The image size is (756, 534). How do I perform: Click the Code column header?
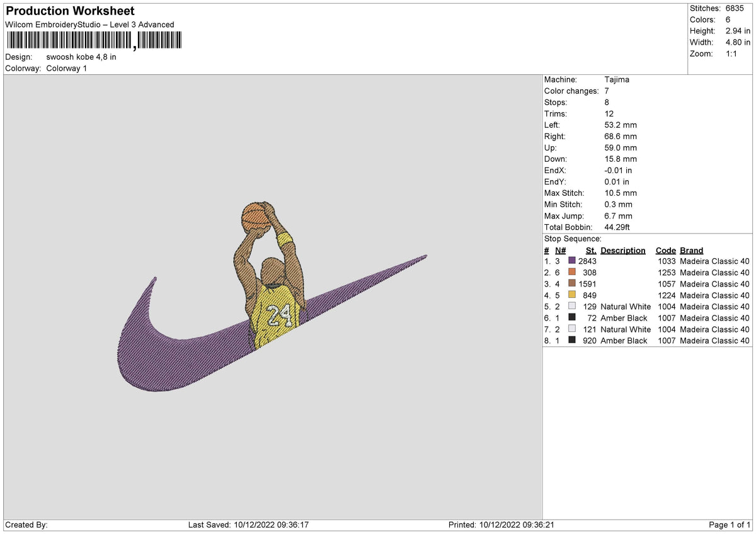pyautogui.click(x=666, y=250)
